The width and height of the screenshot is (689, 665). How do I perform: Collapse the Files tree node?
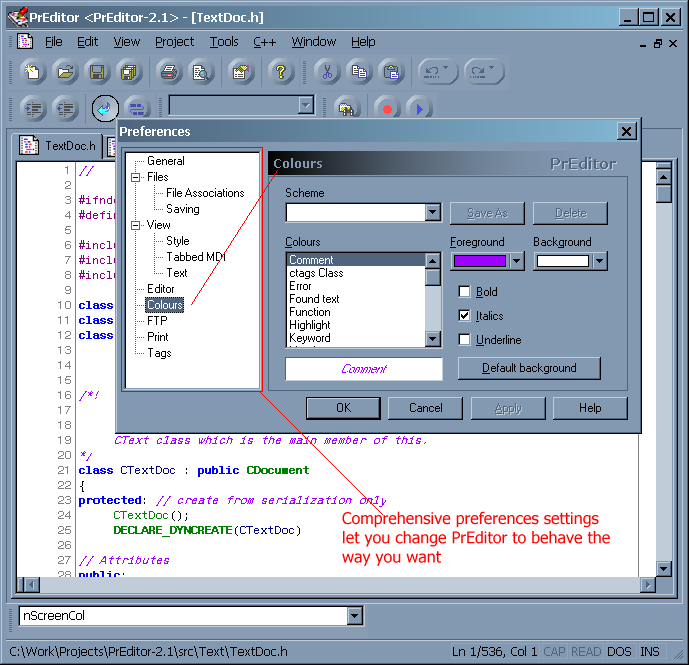click(135, 178)
